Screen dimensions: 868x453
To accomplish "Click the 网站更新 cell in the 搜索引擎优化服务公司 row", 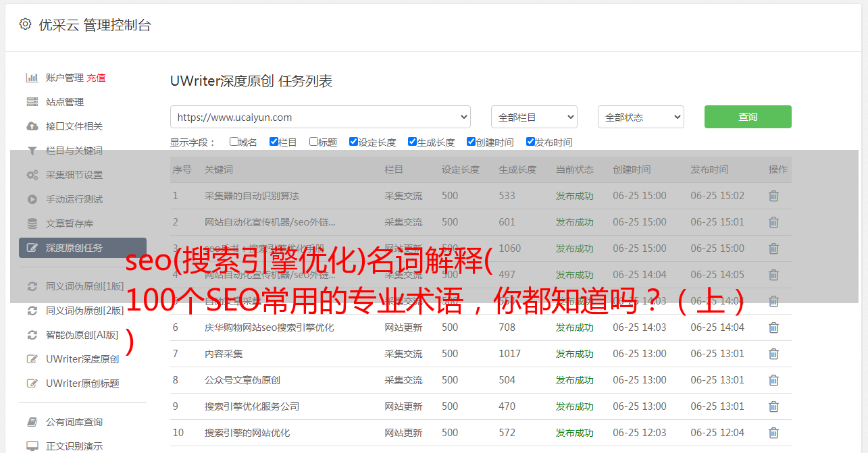I will pos(403,406).
